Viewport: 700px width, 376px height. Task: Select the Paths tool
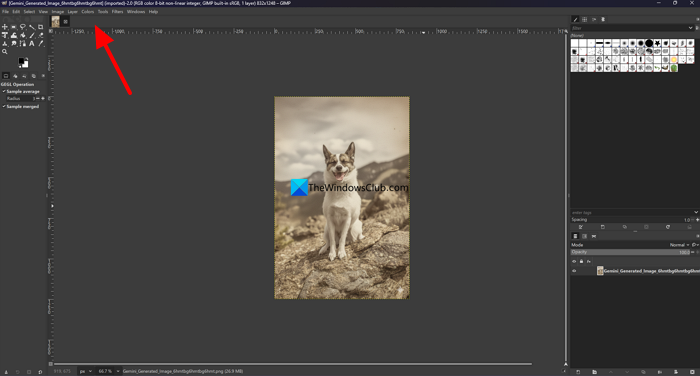[x=23, y=43]
